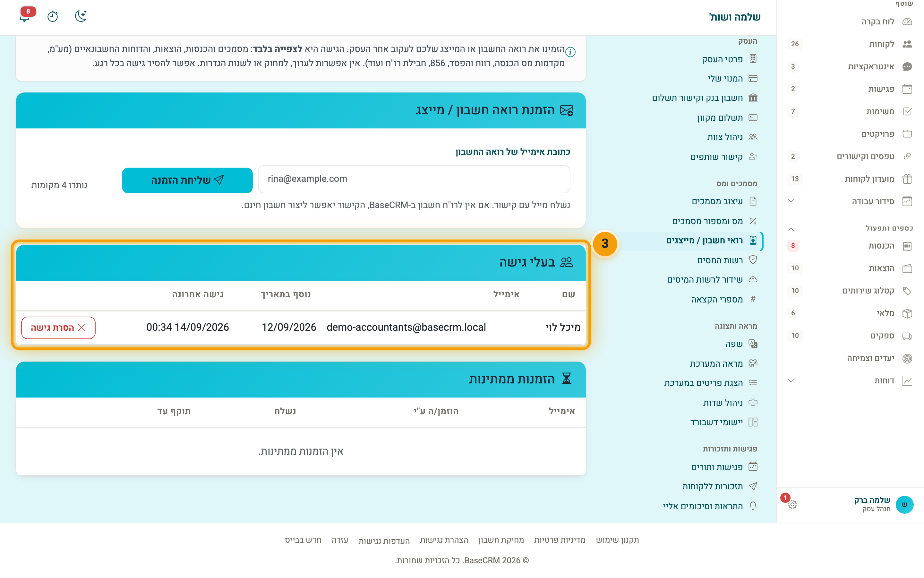Focus the accountant email input field
This screenshot has width=924, height=578.
tap(414, 179)
